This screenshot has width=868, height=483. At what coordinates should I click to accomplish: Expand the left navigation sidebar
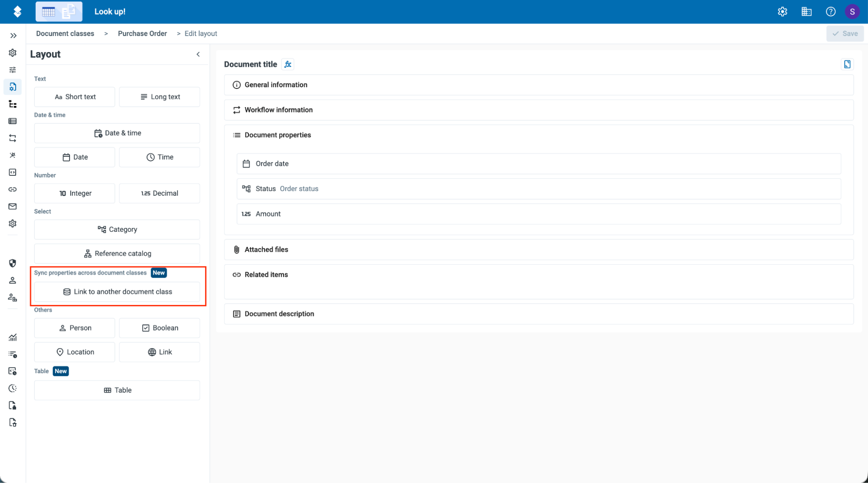13,36
